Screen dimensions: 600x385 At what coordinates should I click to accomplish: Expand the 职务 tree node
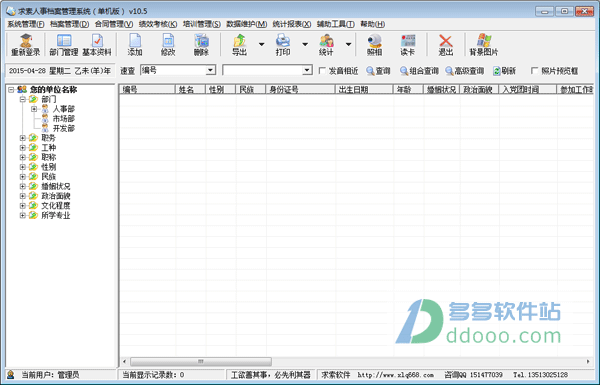(x=23, y=138)
